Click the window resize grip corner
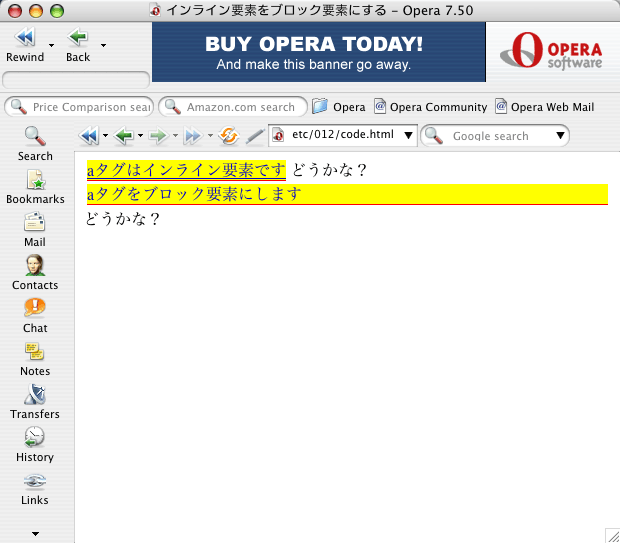Image resolution: width=620 pixels, height=543 pixels. (x=613, y=536)
